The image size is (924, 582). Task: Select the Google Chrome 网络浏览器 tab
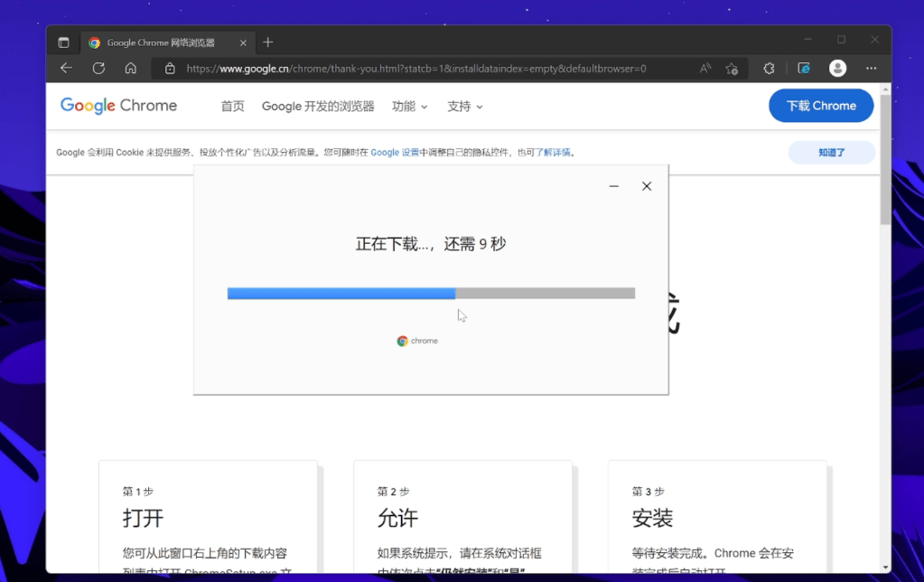(x=167, y=42)
